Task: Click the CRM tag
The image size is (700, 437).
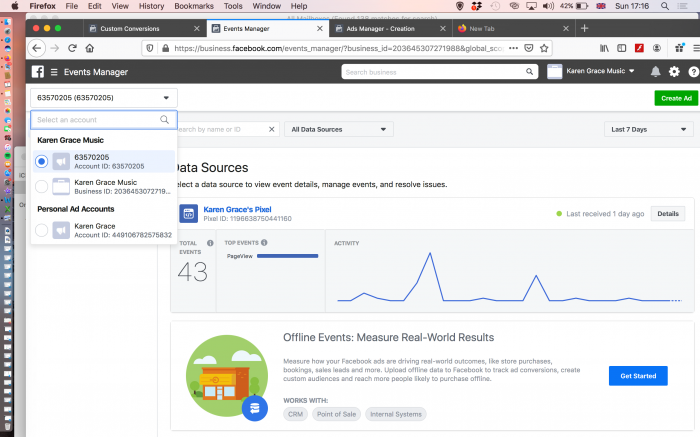Action: tap(296, 414)
